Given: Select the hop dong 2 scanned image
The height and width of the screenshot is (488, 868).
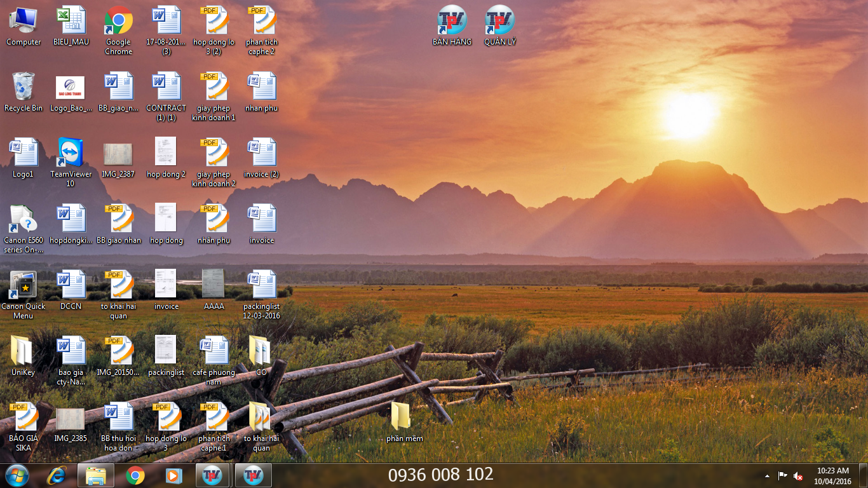Looking at the screenshot, I should coord(166,158).
